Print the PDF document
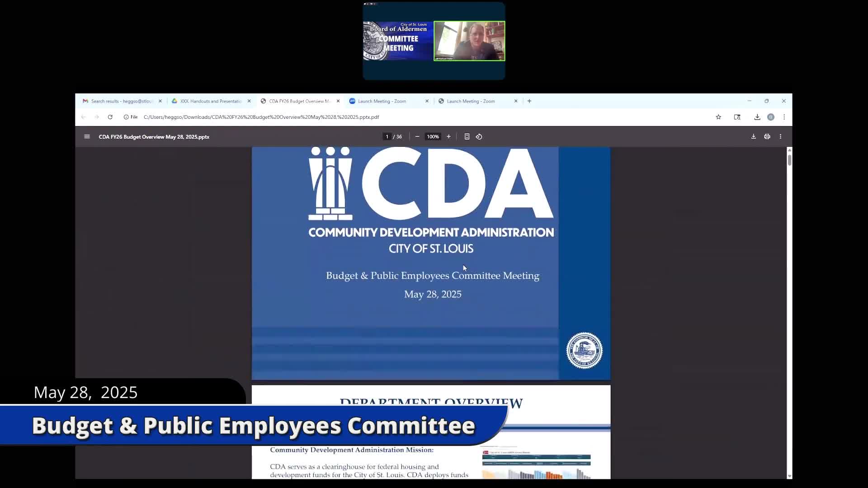This screenshot has width=868, height=488. coord(767,136)
